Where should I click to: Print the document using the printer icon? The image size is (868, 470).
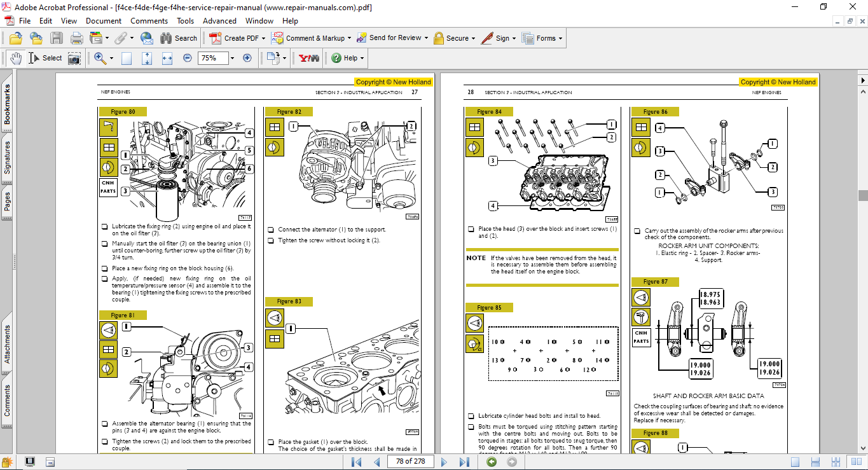77,38
